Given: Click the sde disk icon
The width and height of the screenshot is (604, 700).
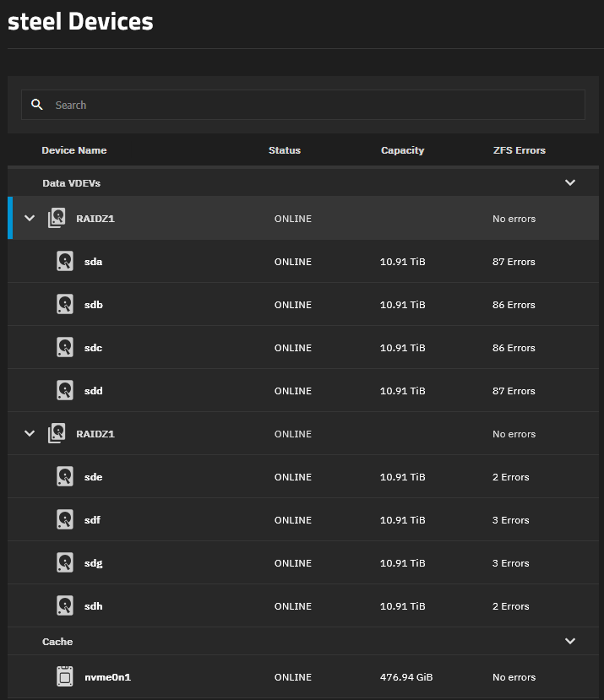Looking at the screenshot, I should [65, 477].
